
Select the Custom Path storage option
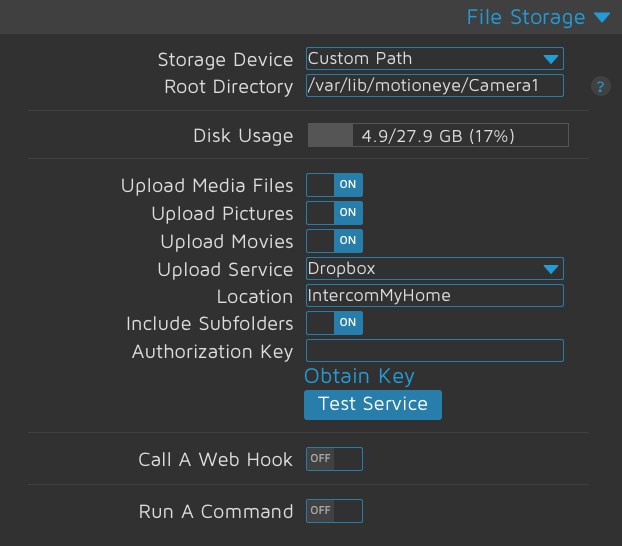360,59
